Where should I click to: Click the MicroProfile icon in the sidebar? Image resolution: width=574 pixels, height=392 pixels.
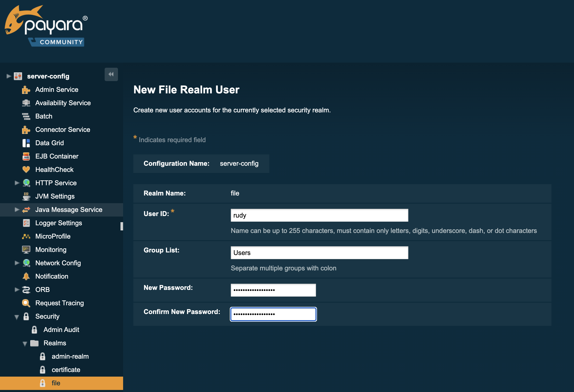click(x=26, y=236)
